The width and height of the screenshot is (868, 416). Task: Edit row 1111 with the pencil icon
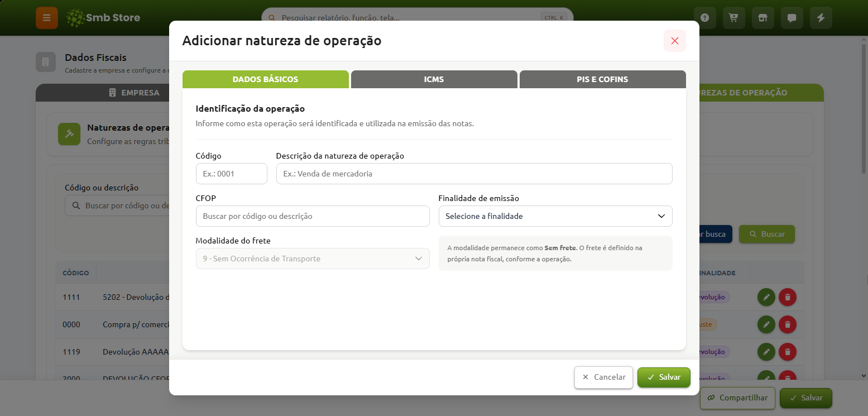coord(766,297)
